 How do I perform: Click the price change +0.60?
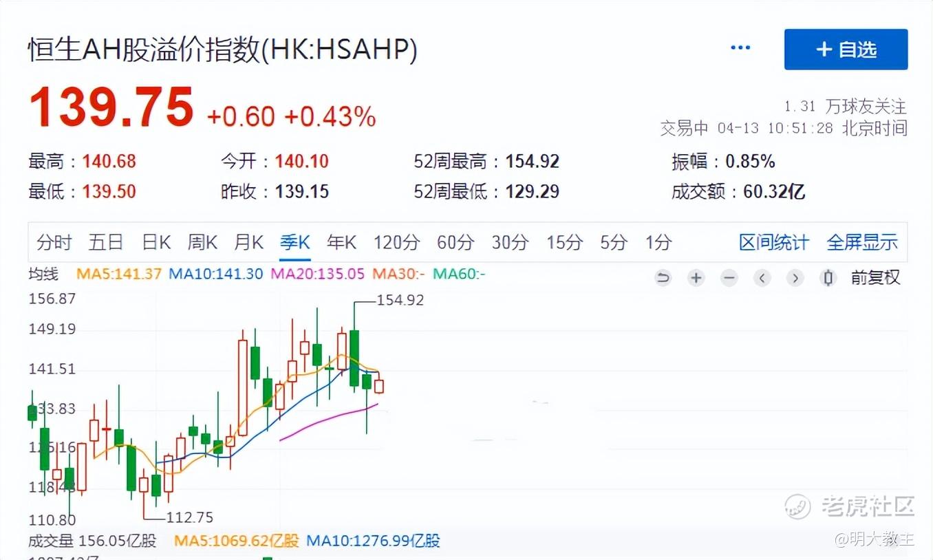[241, 116]
